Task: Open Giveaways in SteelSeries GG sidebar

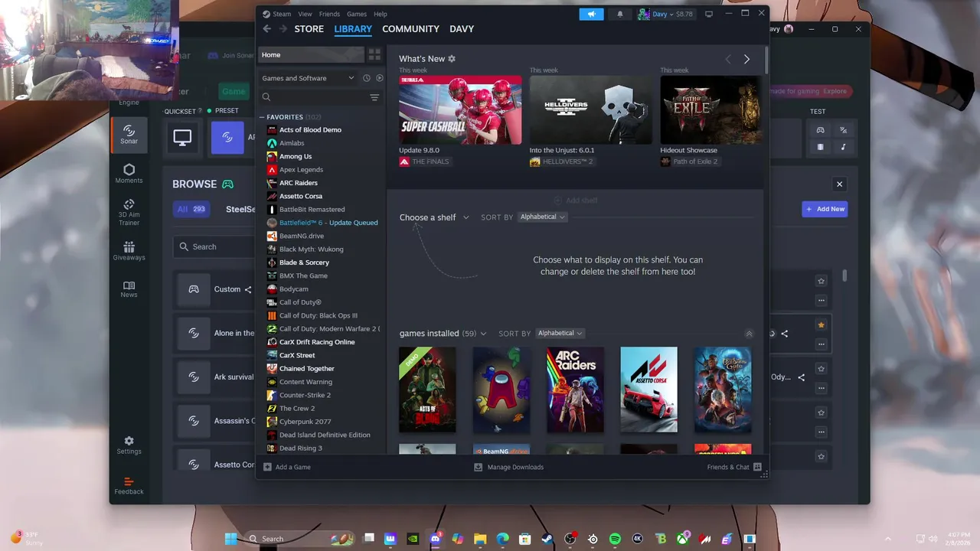Action: (x=129, y=251)
